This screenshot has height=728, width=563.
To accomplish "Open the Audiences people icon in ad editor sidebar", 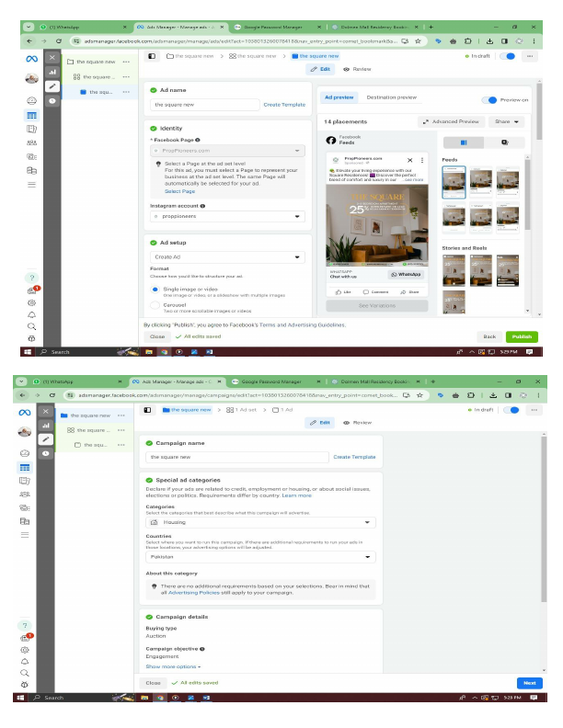I will 31,143.
